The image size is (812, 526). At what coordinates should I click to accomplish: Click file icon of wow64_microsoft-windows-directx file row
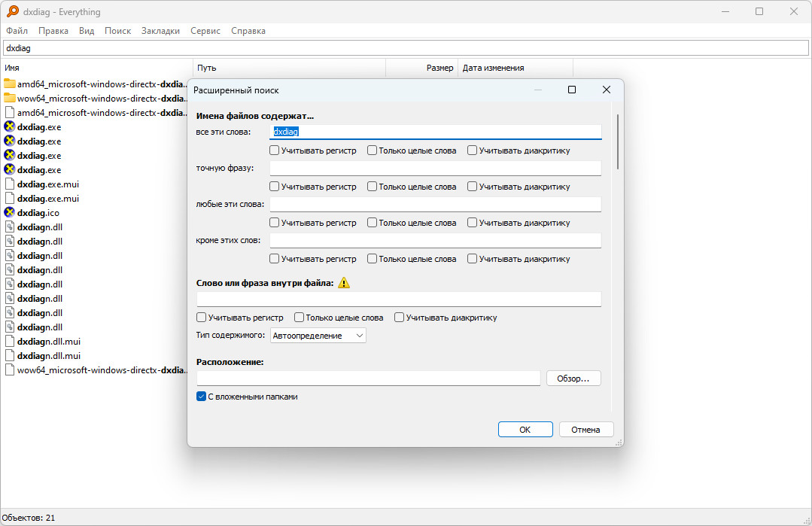(x=9, y=370)
